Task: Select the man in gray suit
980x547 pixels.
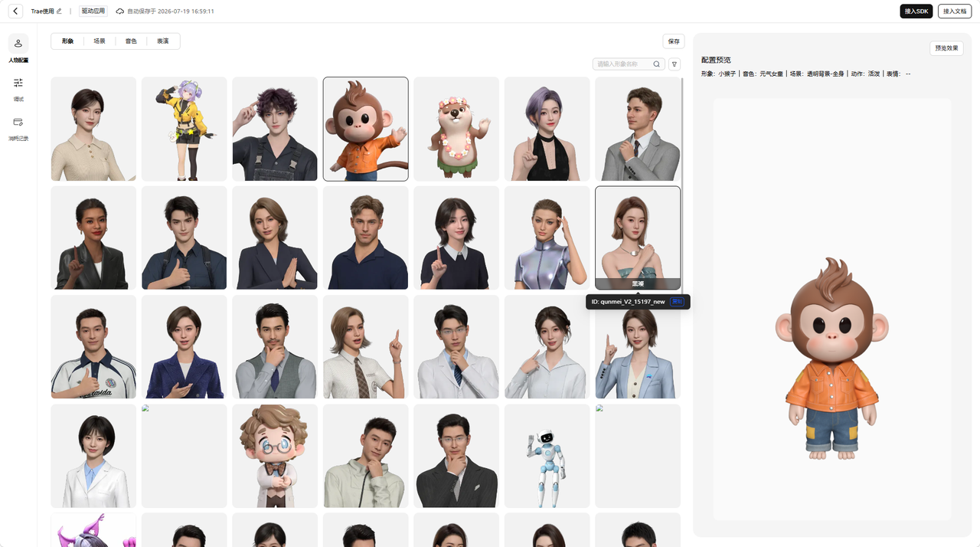Action: tap(638, 129)
